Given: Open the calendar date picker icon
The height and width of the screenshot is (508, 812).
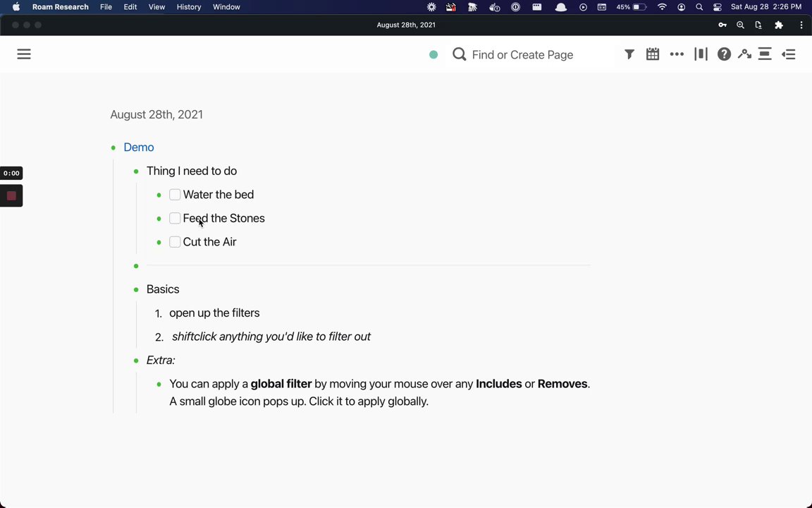Looking at the screenshot, I should pyautogui.click(x=653, y=54).
